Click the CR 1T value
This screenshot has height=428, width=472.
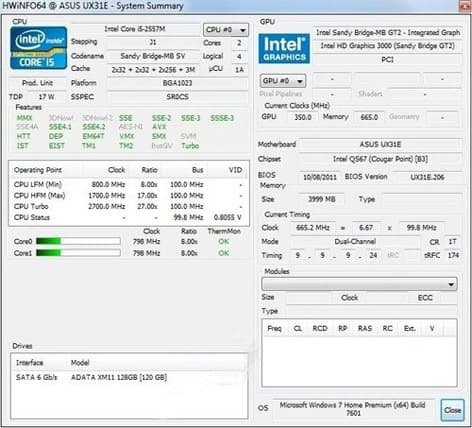coord(452,242)
